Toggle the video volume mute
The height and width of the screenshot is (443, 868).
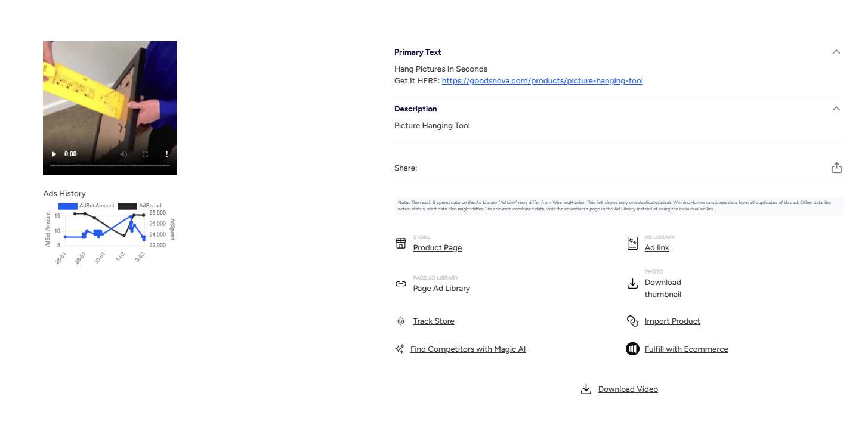click(x=123, y=154)
